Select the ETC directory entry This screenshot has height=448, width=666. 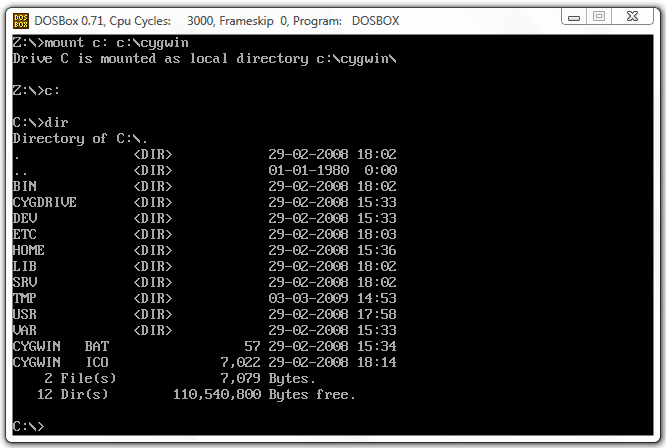(x=204, y=234)
